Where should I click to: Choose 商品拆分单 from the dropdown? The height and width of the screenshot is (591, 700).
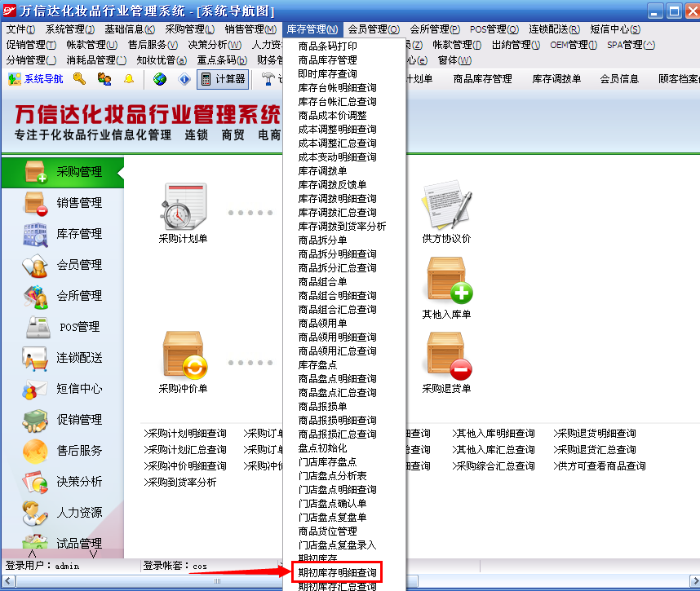point(323,240)
